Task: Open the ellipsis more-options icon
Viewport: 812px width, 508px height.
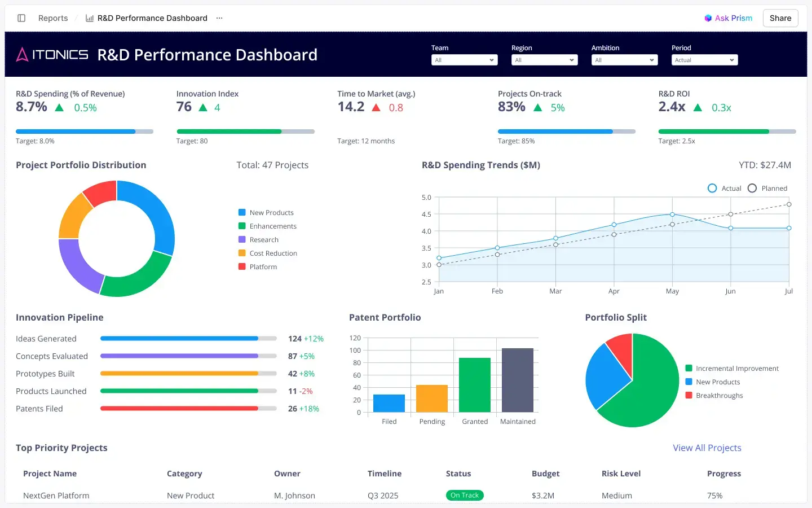Action: point(219,17)
